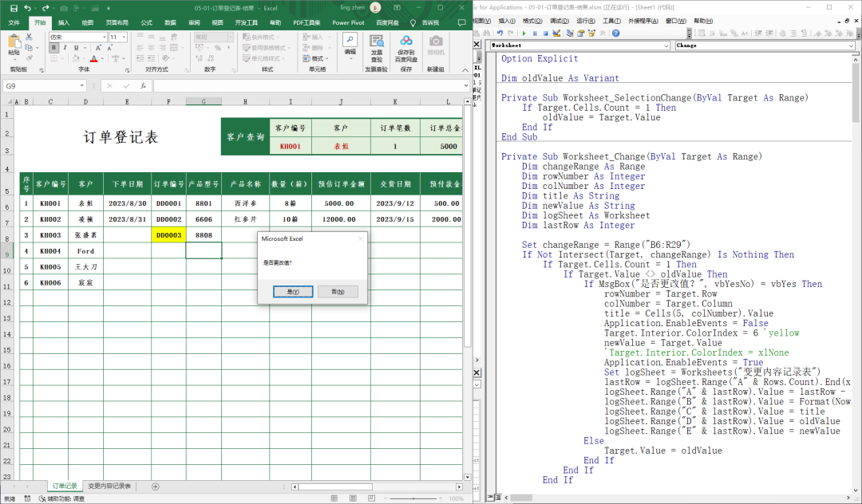The width and height of the screenshot is (862, 504).
Task: Open the Worksheet object dropdown in VBA
Action: tap(666, 45)
